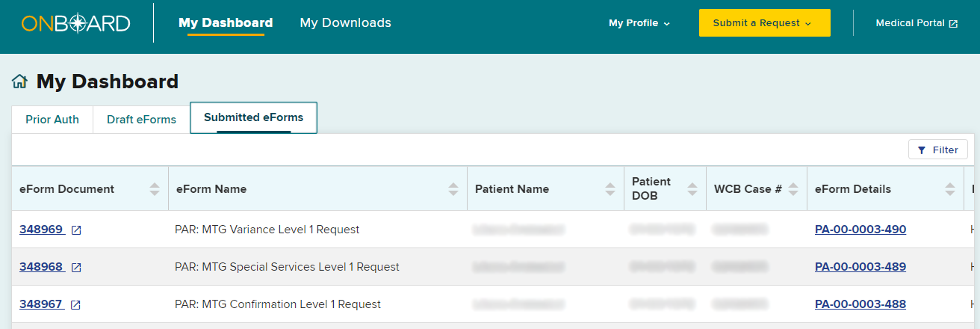
Task: Open external link icon next to 348967
Action: 76,305
